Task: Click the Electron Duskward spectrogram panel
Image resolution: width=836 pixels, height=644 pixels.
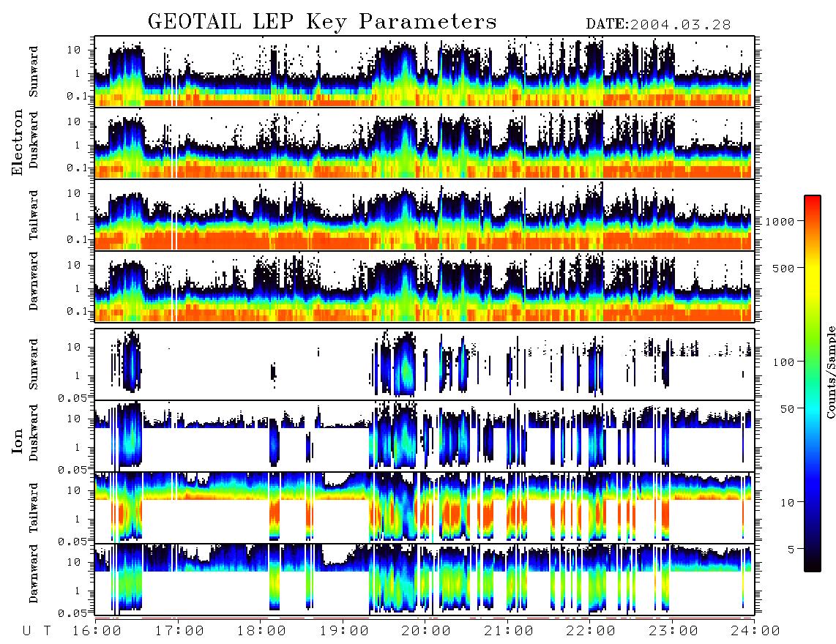Action: (425, 143)
